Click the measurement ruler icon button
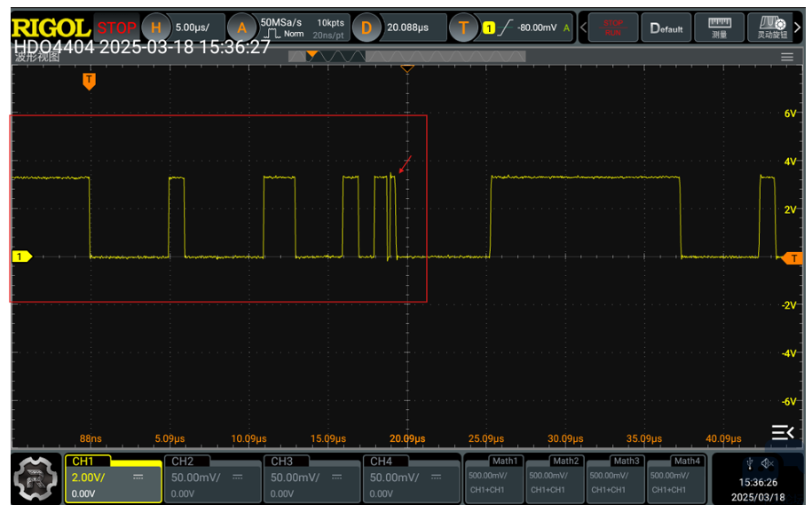Viewport: 812px width, 513px height. [718, 28]
